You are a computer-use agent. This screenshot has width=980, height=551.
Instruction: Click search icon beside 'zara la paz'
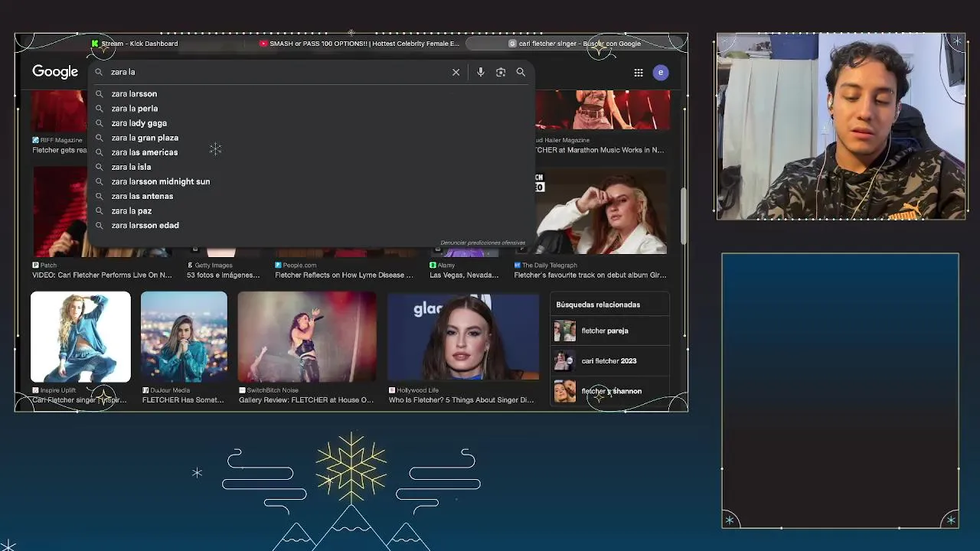[x=99, y=211]
